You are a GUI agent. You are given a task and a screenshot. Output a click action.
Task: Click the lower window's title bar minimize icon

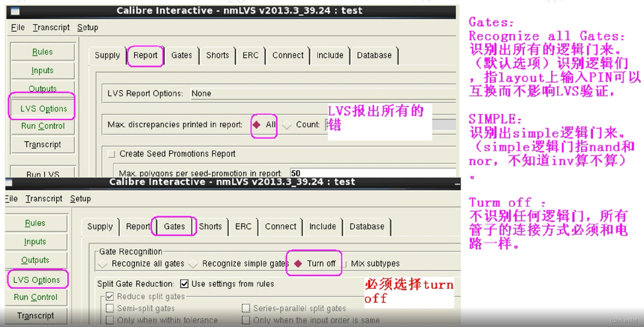(457, 184)
